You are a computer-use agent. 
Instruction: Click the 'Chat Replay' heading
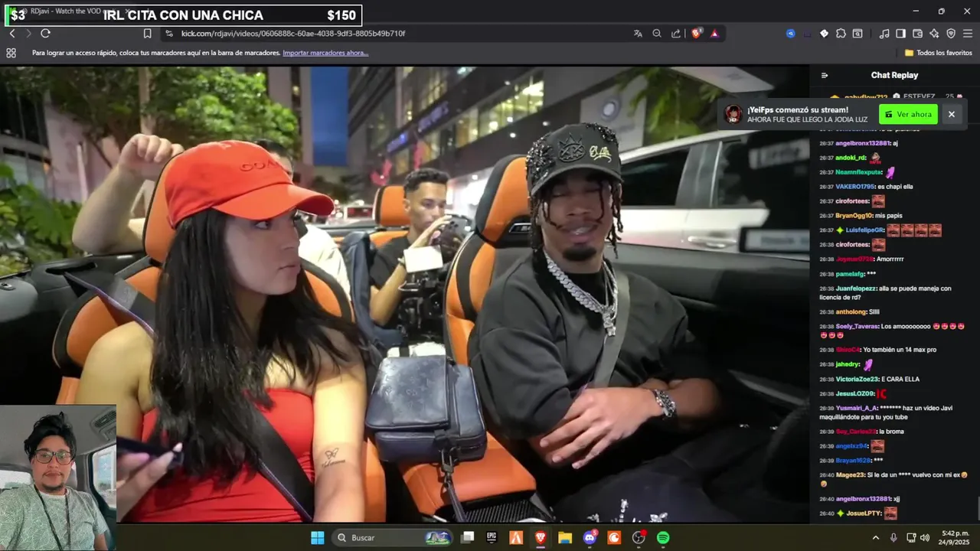click(x=894, y=75)
